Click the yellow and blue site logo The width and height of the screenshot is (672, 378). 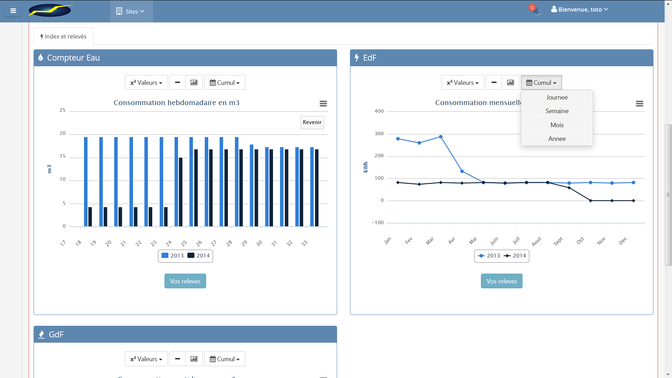(x=51, y=10)
